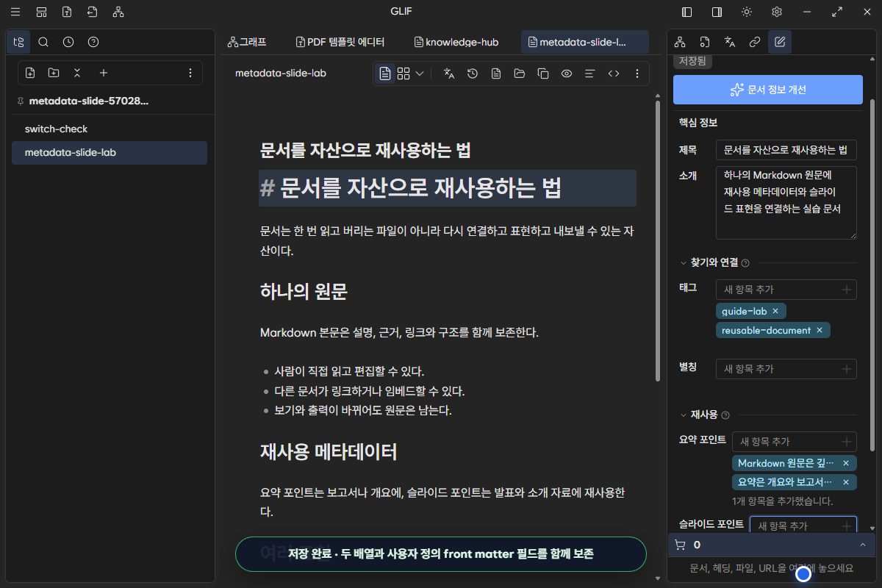Image resolution: width=882 pixels, height=588 pixels.
Task: Collapse the 찾기와 연결 section
Action: (684, 262)
